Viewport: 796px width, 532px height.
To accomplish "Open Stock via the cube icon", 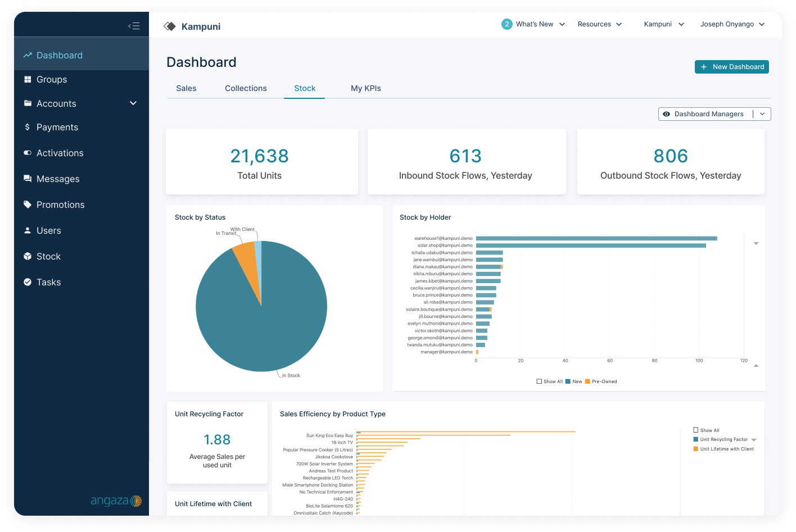I will tap(28, 256).
